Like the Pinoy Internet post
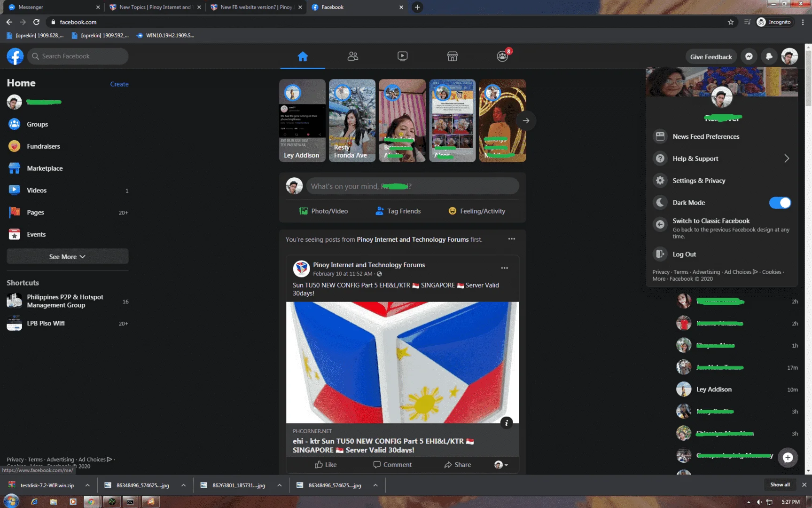Screen dimensions: 812x508 click(325, 465)
